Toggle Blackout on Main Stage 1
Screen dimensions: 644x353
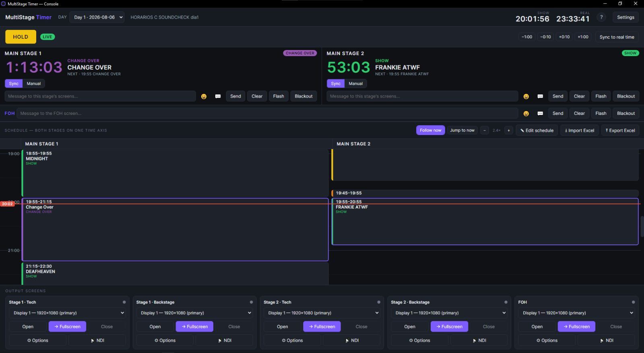tap(303, 96)
